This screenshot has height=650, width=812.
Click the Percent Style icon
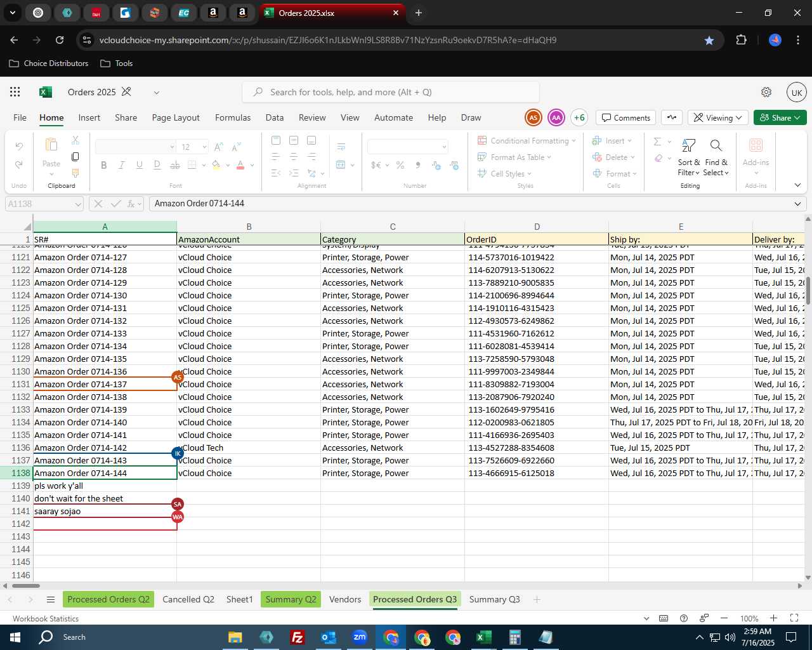tap(400, 165)
